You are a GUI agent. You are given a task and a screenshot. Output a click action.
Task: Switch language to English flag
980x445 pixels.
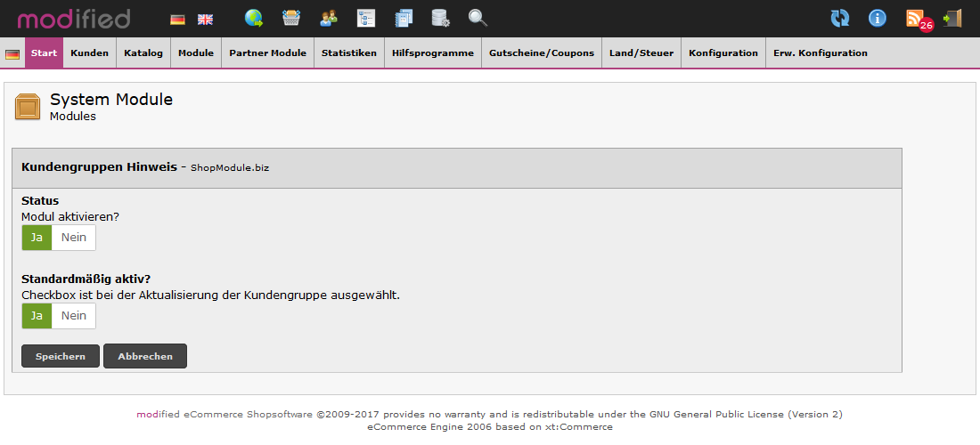205,20
